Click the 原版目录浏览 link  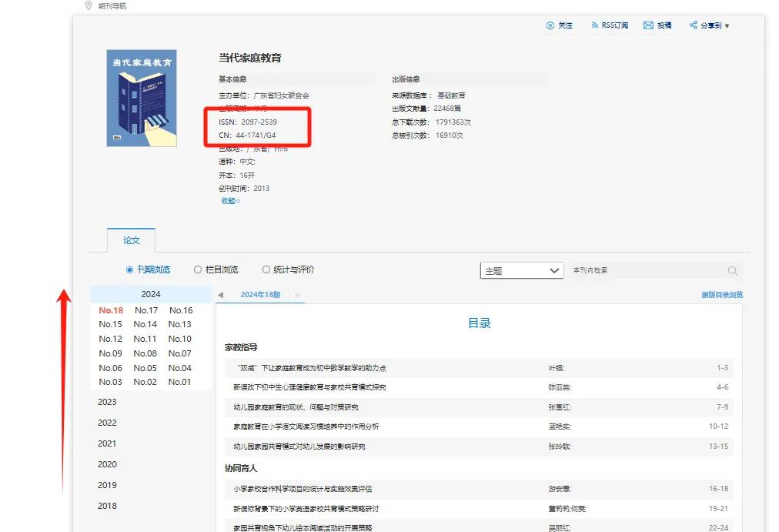pyautogui.click(x=722, y=295)
